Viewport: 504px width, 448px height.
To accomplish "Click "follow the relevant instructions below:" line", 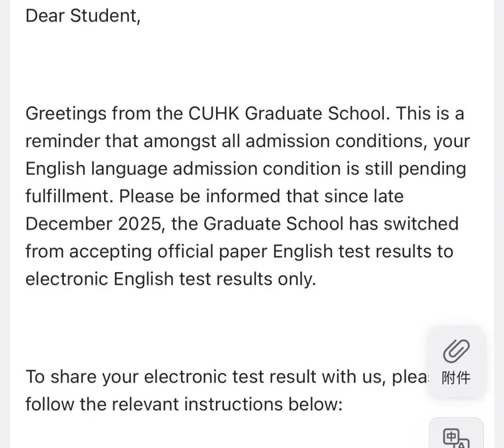I will [x=183, y=403].
